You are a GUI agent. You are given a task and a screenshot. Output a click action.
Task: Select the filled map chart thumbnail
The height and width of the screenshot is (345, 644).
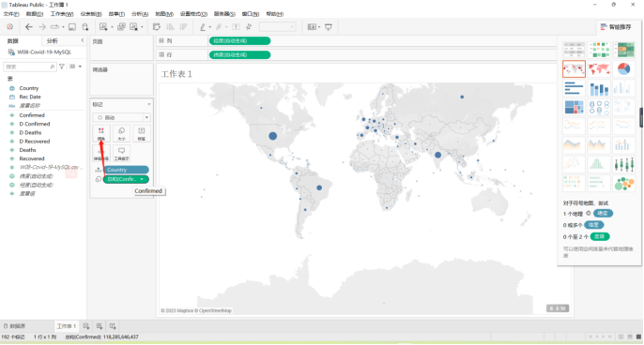pyautogui.click(x=599, y=69)
